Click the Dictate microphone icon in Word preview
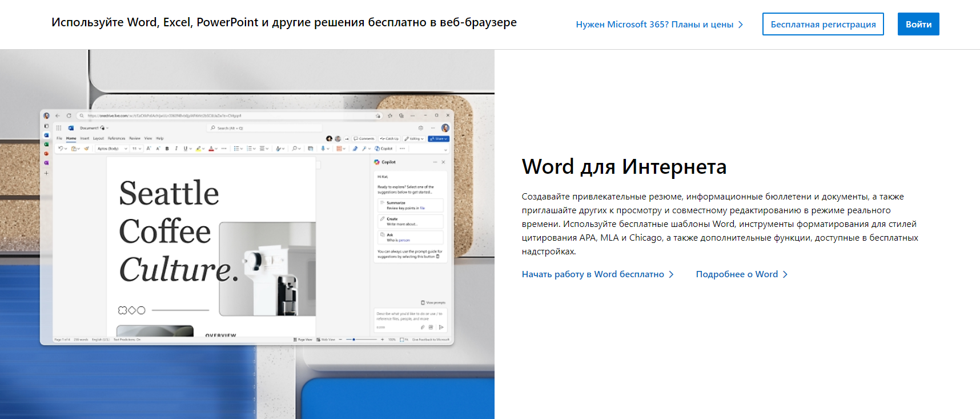The image size is (980, 419). pyautogui.click(x=323, y=149)
